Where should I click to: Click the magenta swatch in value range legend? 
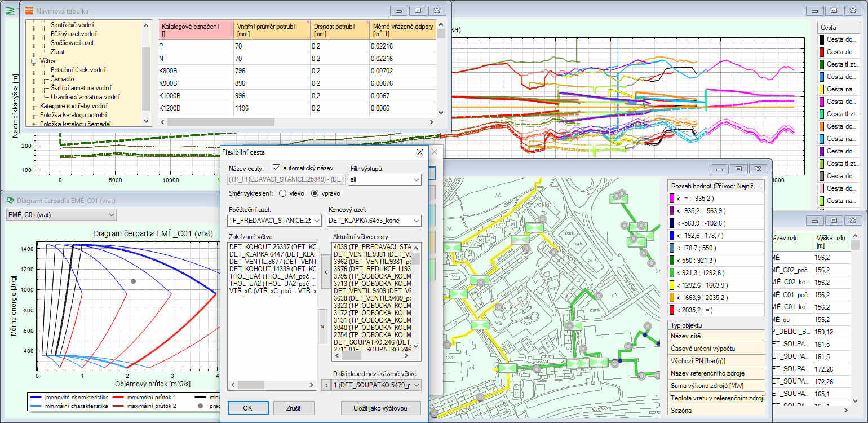click(x=672, y=198)
